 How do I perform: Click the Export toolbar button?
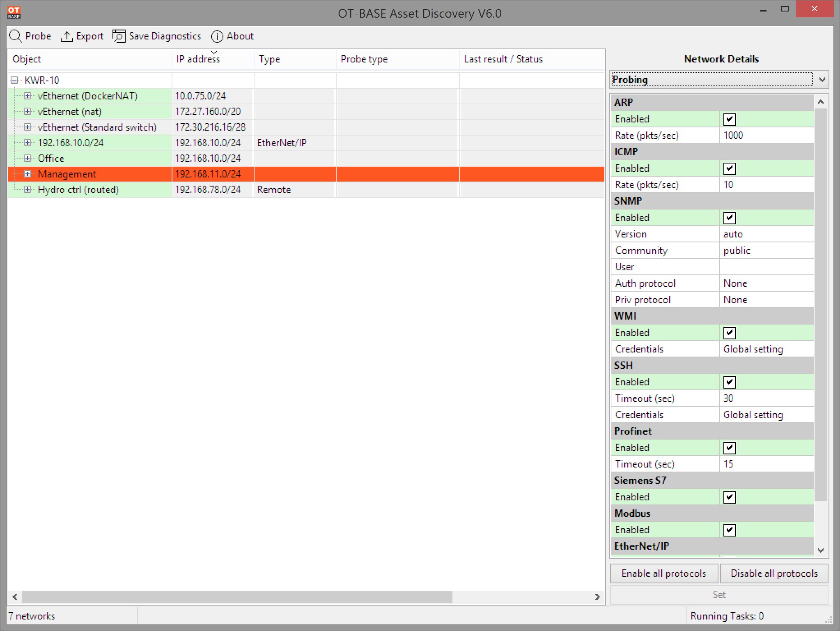[82, 36]
